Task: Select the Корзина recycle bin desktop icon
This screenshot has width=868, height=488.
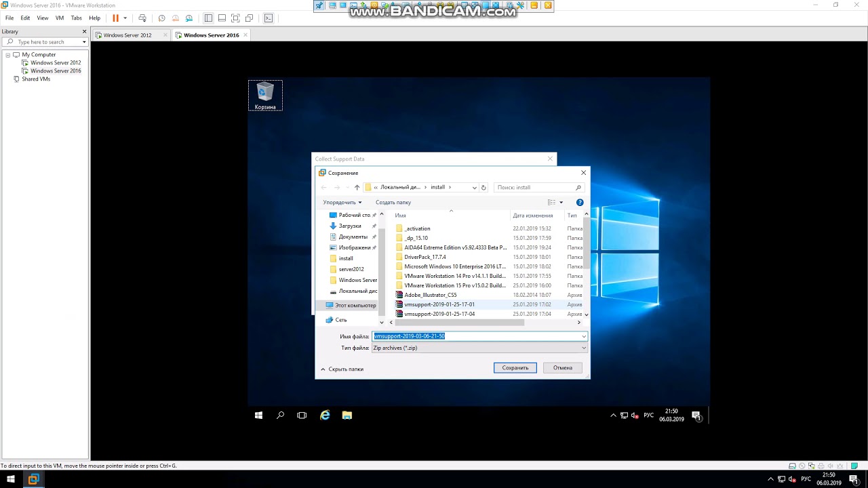Action: click(265, 96)
